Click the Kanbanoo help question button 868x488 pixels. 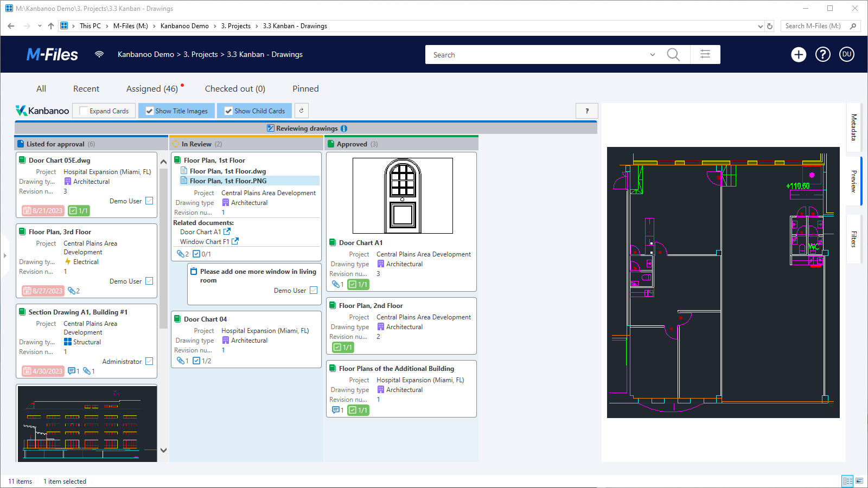[x=587, y=111]
